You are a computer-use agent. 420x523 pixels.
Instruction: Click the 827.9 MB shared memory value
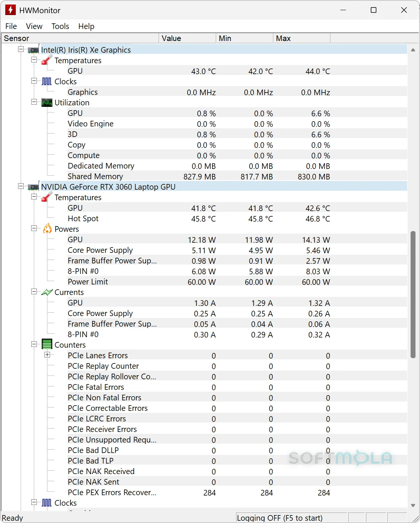pyautogui.click(x=200, y=177)
